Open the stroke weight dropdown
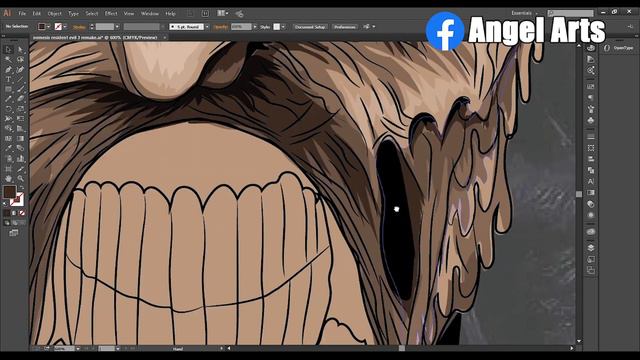This screenshot has width=640, height=360. pyautogui.click(x=117, y=27)
